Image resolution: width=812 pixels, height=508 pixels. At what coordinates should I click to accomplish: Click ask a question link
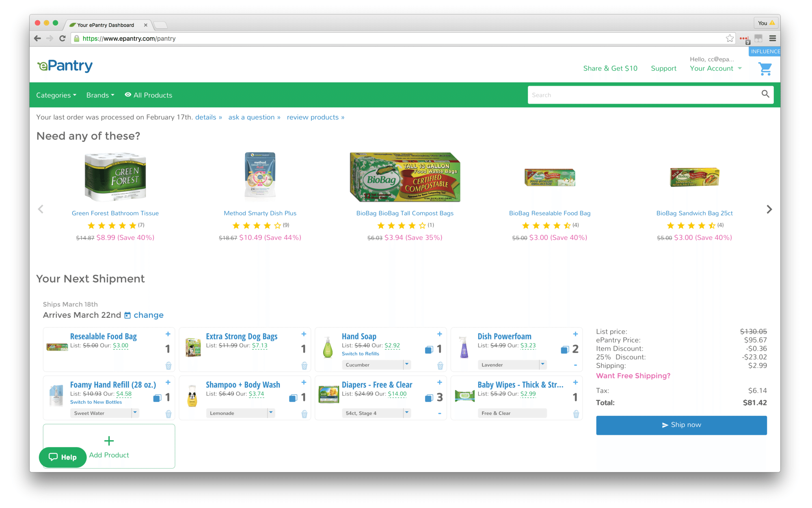point(254,117)
